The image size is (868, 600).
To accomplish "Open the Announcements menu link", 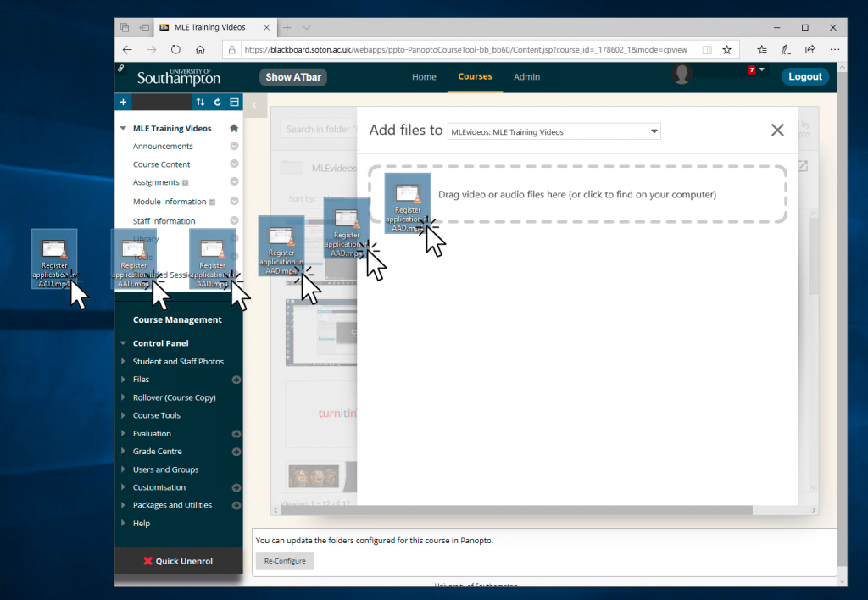I will click(x=163, y=146).
